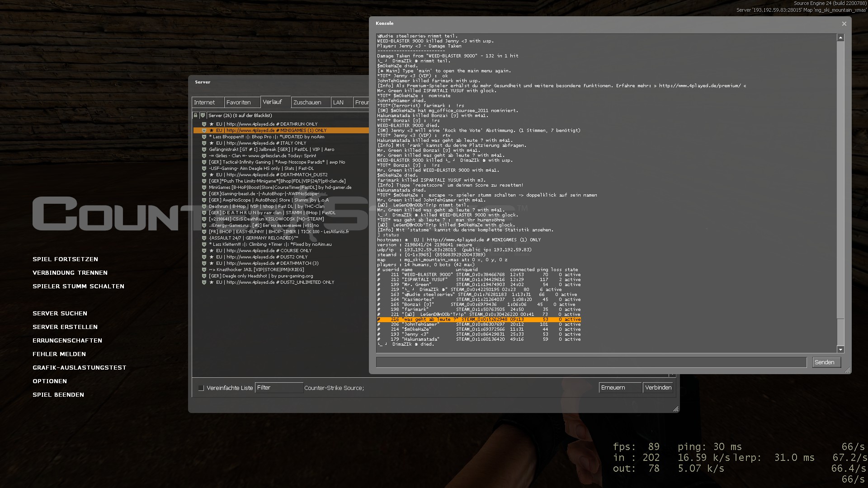Image resolution: width=868 pixels, height=488 pixels.
Task: Select the DUST2_UNLIMITED ONLY server row
Action: tap(281, 282)
